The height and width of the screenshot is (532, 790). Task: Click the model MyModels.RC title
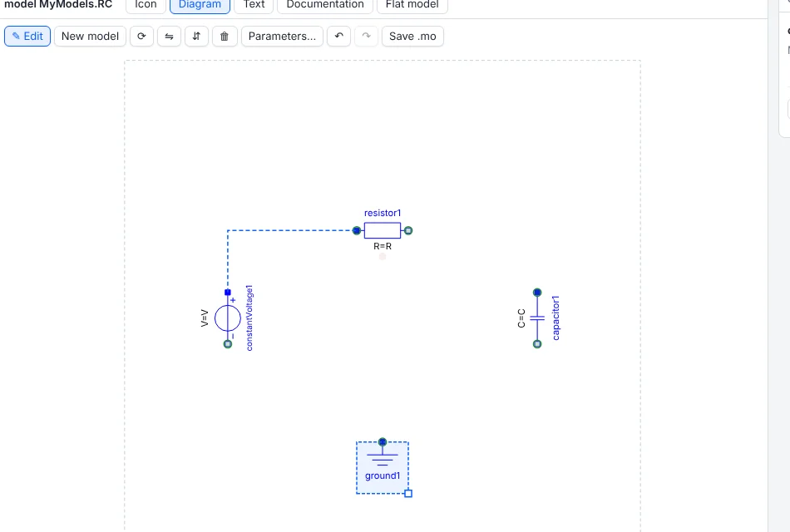(x=58, y=4)
